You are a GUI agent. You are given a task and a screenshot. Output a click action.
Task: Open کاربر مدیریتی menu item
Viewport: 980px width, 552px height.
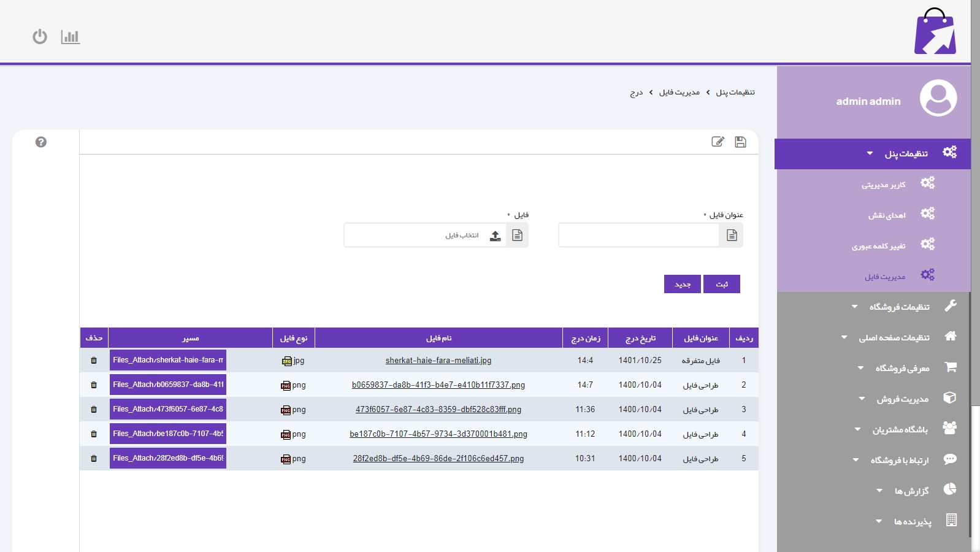pos(884,185)
